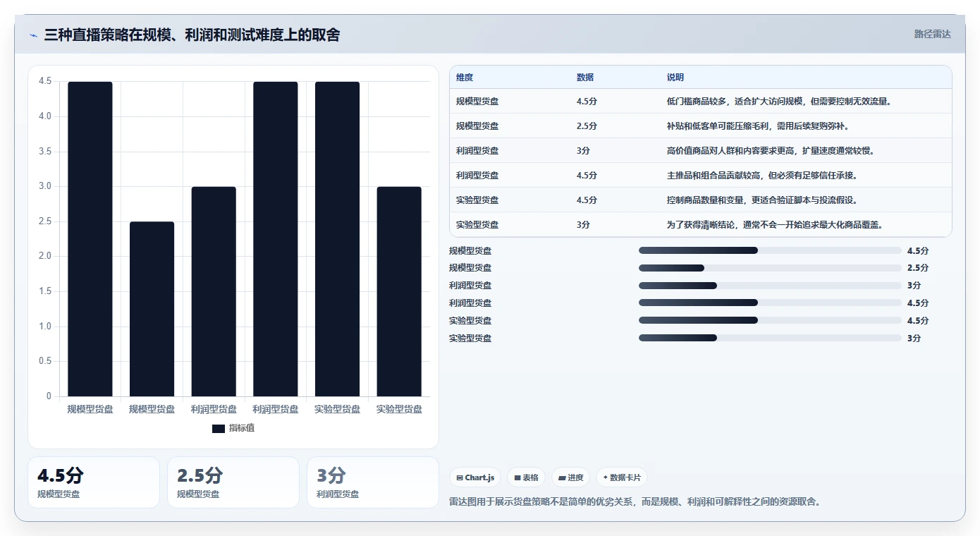Open the 进度 chip
Screen dimensions: 980x536
tap(571, 477)
